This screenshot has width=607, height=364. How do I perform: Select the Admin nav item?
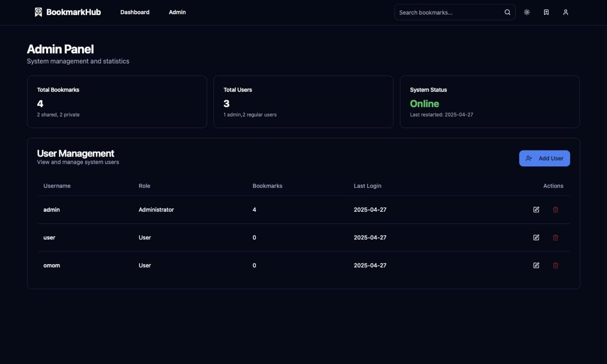click(x=177, y=12)
